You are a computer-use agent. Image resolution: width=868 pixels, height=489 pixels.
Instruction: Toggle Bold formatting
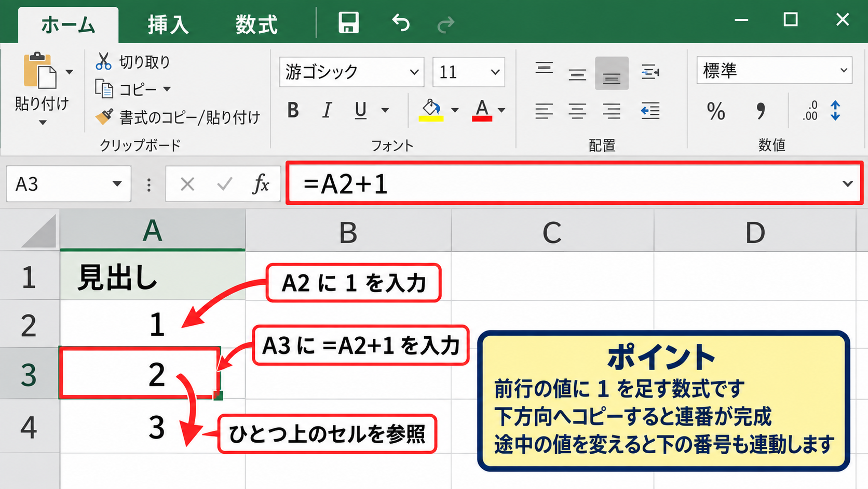point(293,110)
